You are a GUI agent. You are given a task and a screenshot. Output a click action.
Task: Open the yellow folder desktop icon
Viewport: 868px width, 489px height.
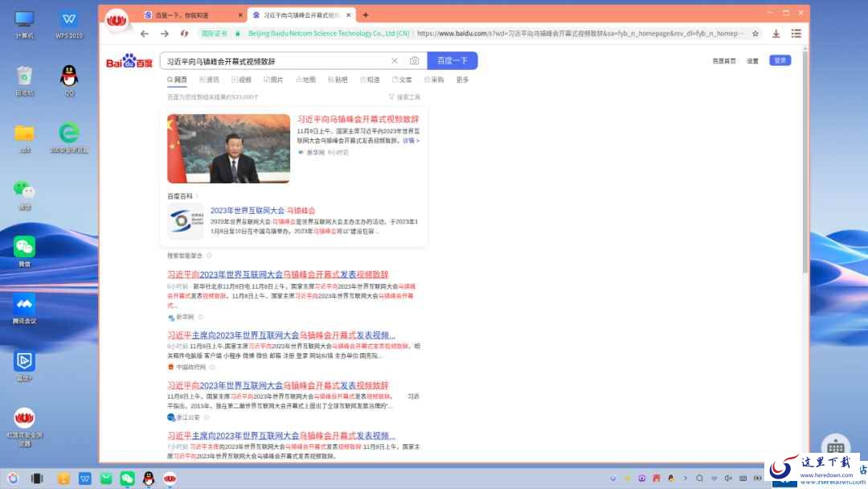pos(24,138)
